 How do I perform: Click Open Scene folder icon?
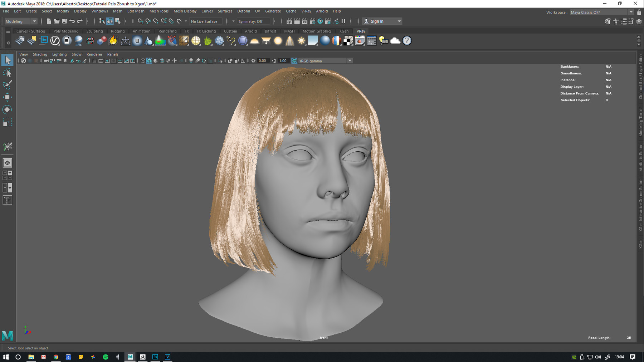pyautogui.click(x=57, y=21)
